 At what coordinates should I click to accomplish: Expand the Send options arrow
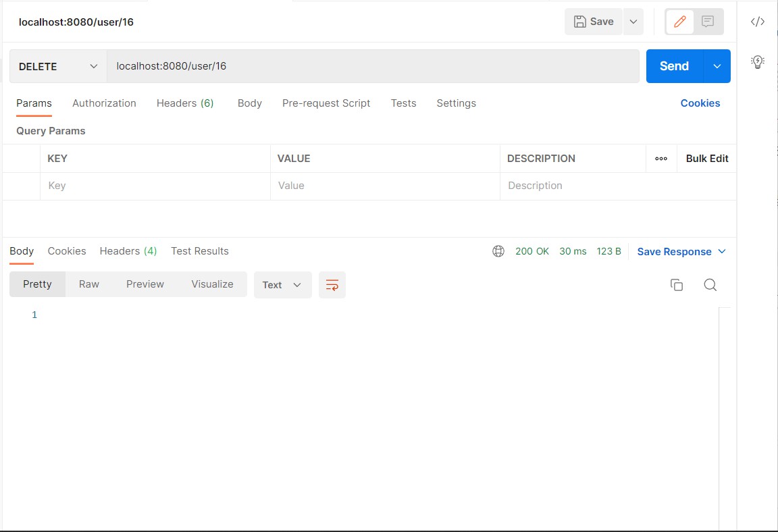[717, 66]
